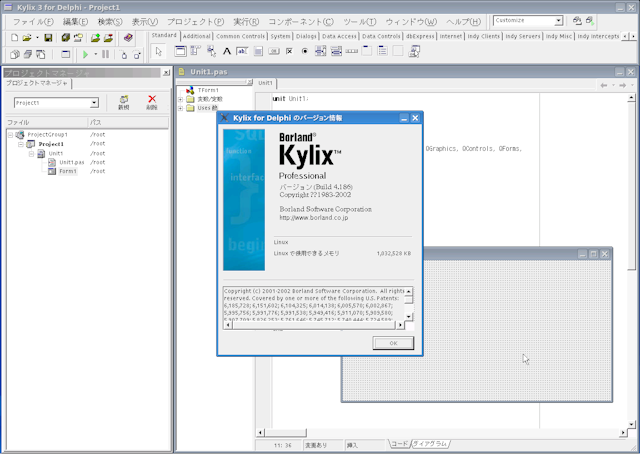Open the Data Access palette tab
The height and width of the screenshot is (454, 640).
tap(338, 35)
